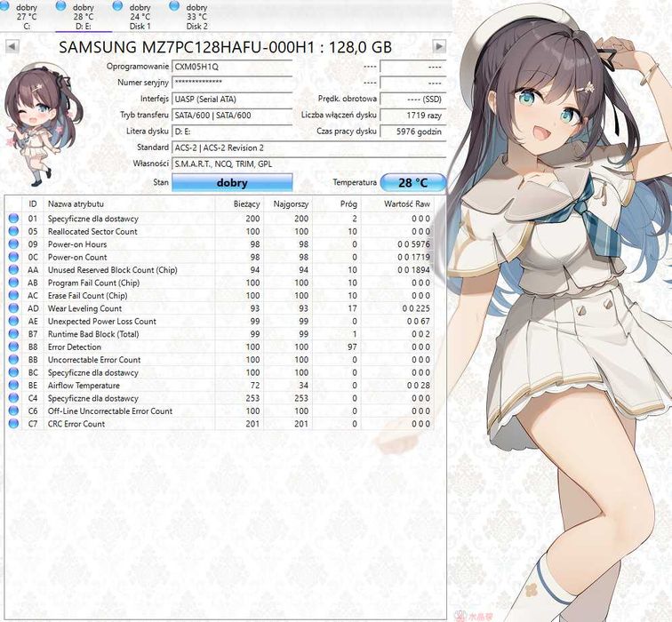672x622 pixels.
Task: Click the Litera dysku field D: E:
Action: pos(232,132)
